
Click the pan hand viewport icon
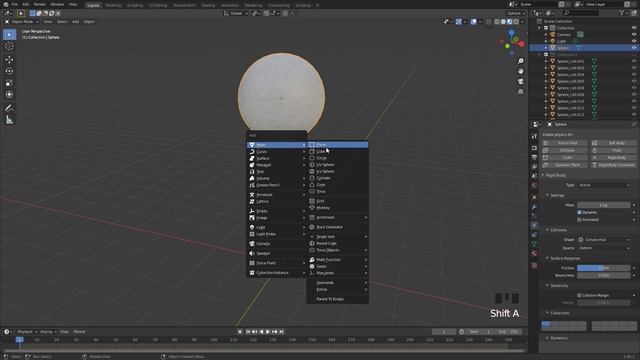tap(520, 71)
